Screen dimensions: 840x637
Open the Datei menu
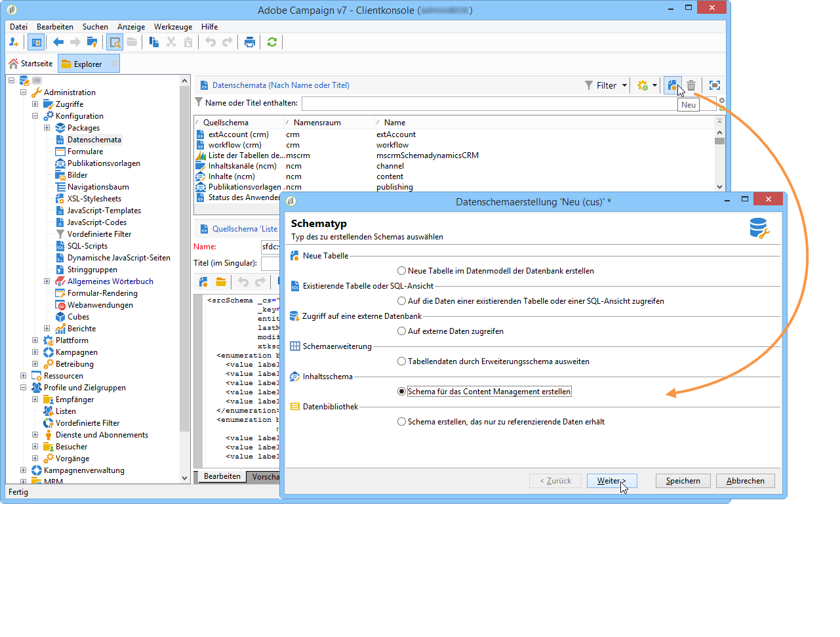(x=18, y=27)
